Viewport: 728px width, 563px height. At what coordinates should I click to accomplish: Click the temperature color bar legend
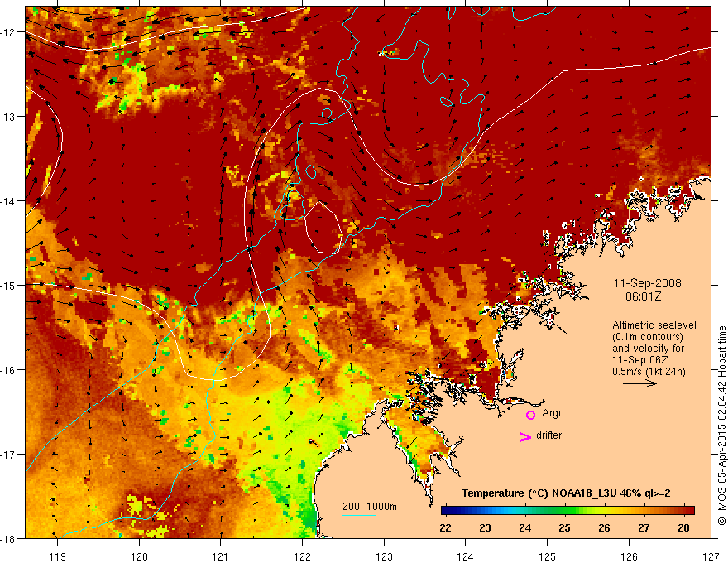[x=568, y=511]
